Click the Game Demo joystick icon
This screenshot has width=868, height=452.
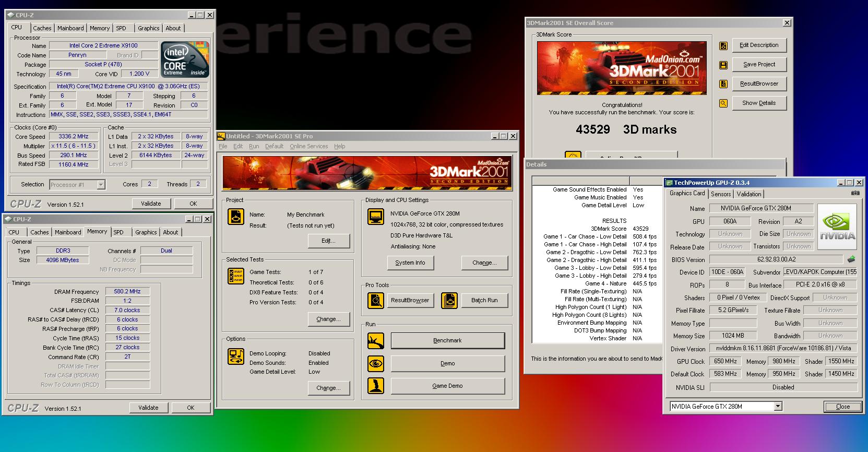click(376, 386)
